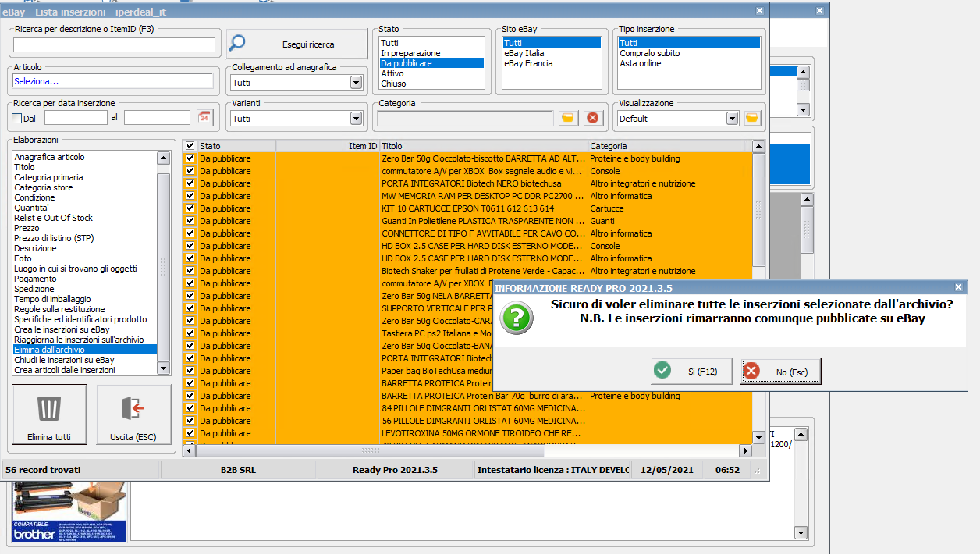The height and width of the screenshot is (555, 980).
Task: Select 'eBay Italia' in Sito eBay list
Action: [552, 53]
